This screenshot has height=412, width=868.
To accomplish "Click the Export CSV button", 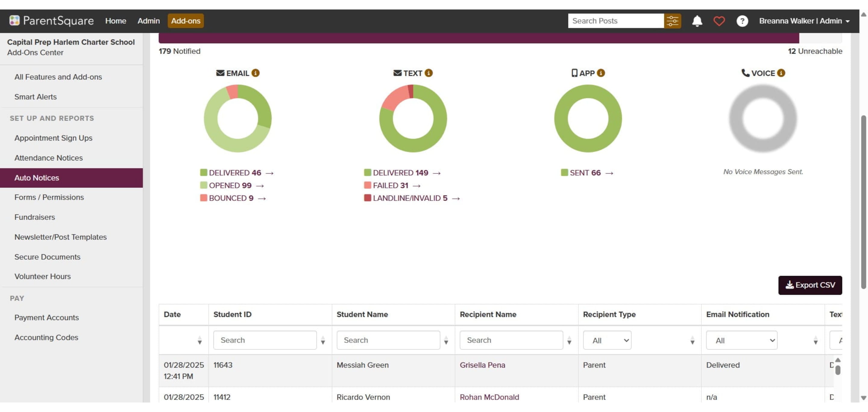I will (810, 285).
